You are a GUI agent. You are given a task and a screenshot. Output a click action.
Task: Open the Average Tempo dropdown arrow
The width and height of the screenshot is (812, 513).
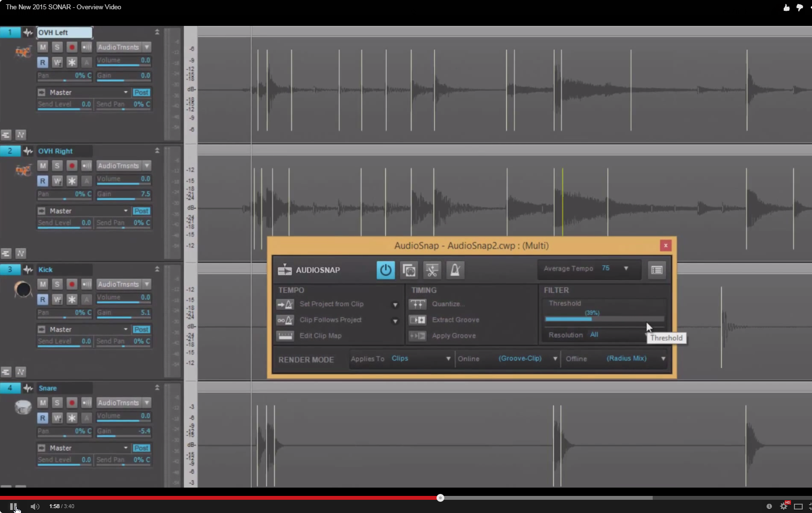[x=626, y=268]
